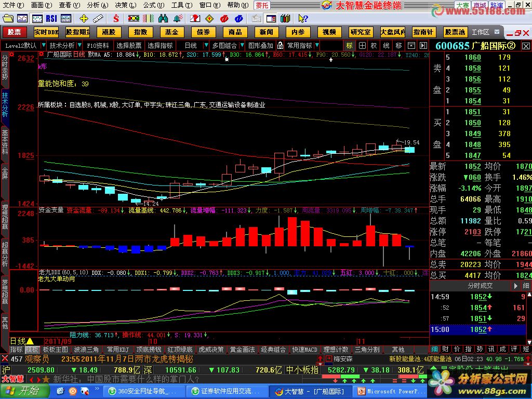Image resolution: width=532 pixels, height=399 pixels.
Task: Toggle the 线 line drawing button
Action: pyautogui.click(x=386, y=46)
